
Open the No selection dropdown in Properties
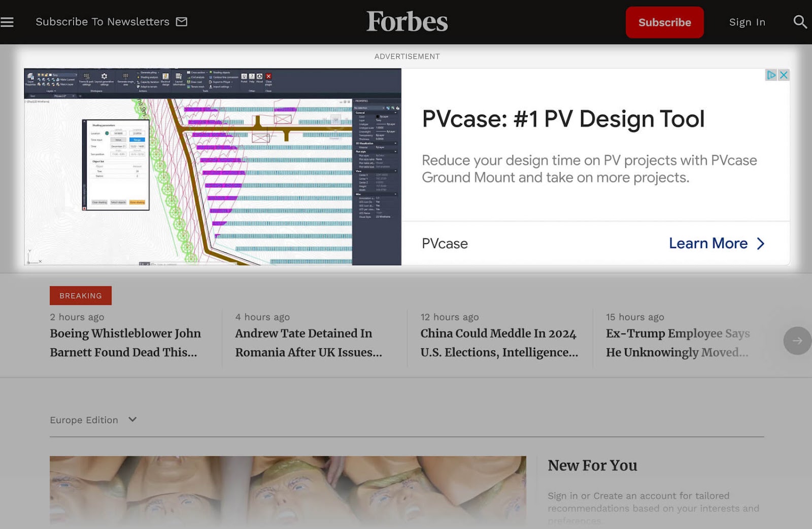coord(383,108)
